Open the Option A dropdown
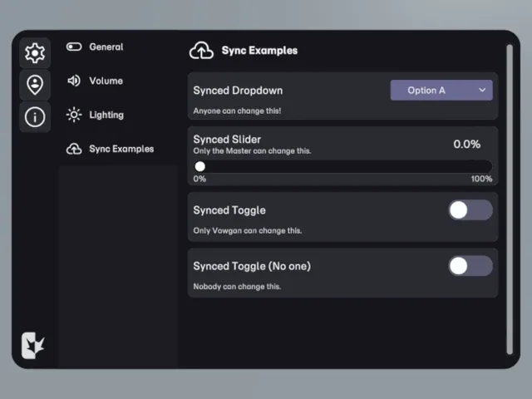The image size is (532, 399). 441,91
